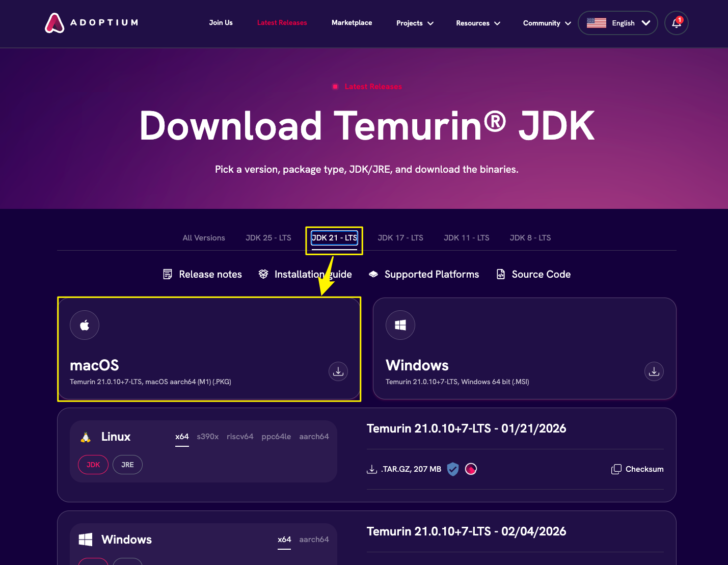Click the Windows logo icon in top card
Image resolution: width=728 pixels, height=565 pixels.
(400, 325)
